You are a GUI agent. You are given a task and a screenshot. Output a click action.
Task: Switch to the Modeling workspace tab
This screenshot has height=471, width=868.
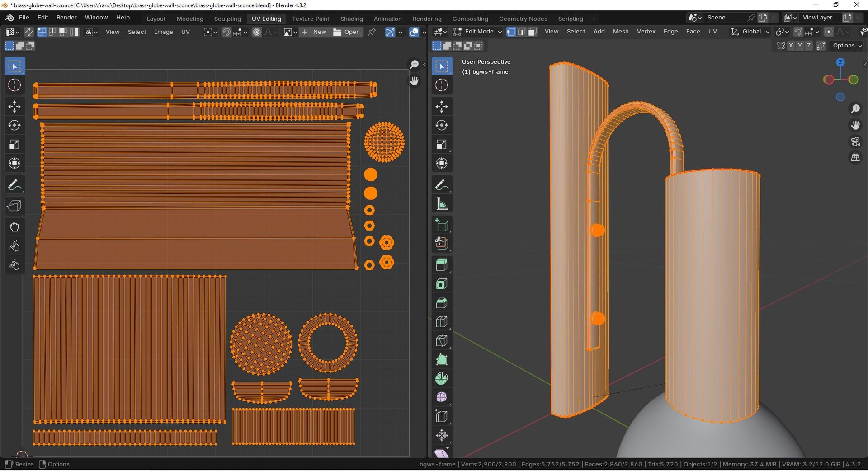pos(190,19)
